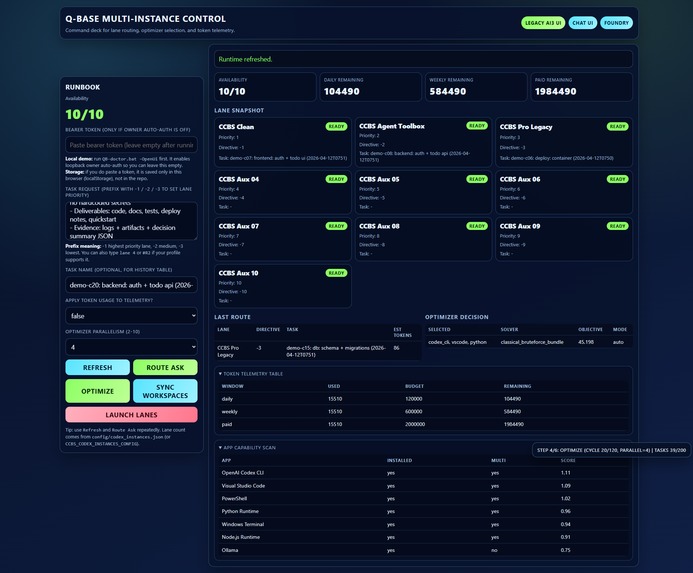The width and height of the screenshot is (693, 573).
Task: Click the Launch Lanes button
Action: pyautogui.click(x=131, y=415)
